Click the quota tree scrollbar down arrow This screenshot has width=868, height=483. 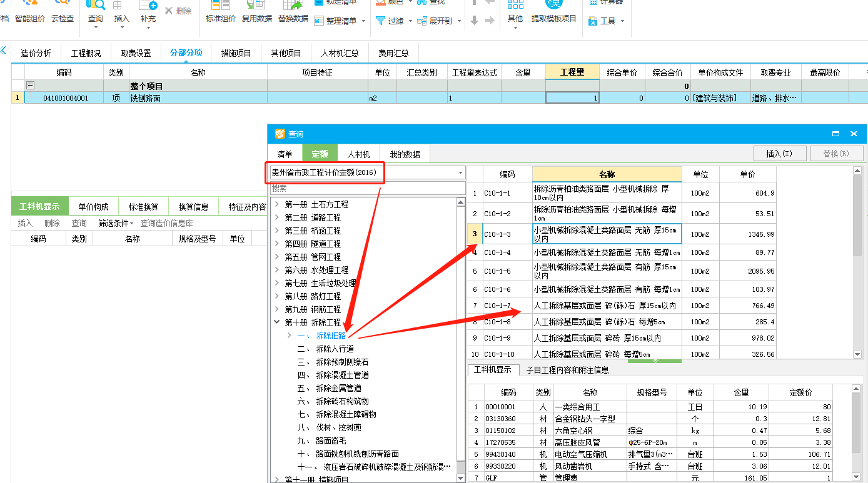click(x=461, y=479)
